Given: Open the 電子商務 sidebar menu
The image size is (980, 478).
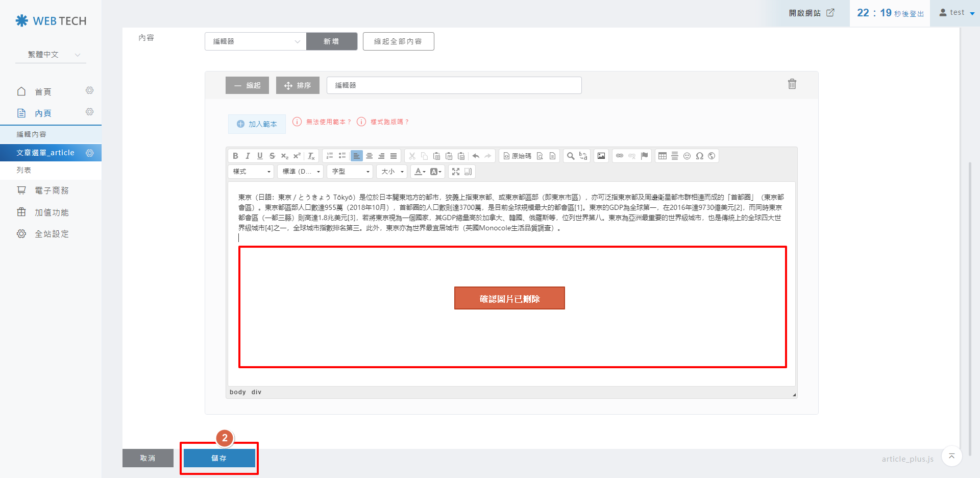Looking at the screenshot, I should 51,190.
